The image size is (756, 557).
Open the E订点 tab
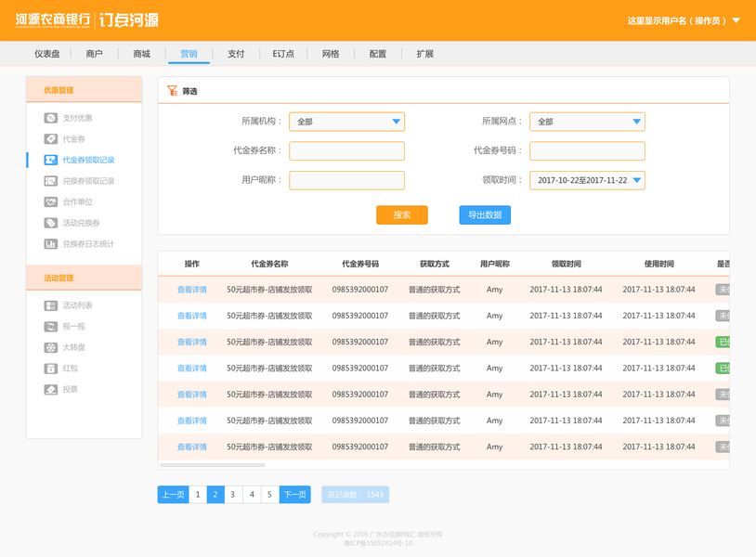283,54
